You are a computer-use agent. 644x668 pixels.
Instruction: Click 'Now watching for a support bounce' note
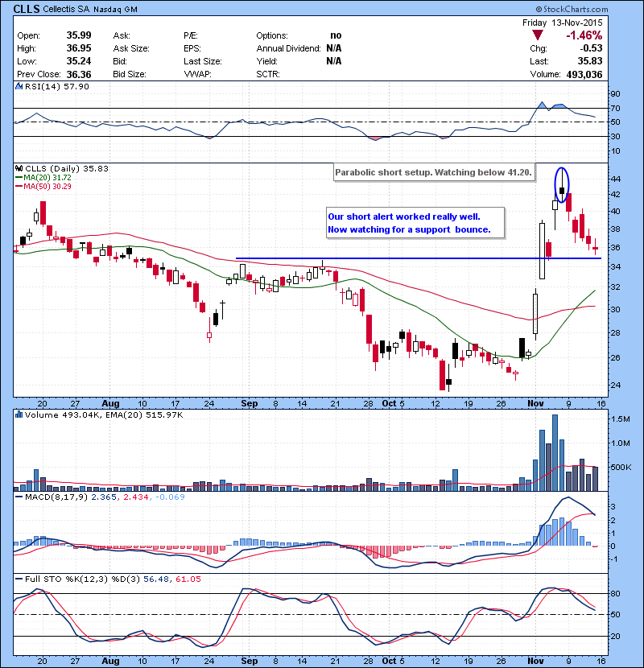(409, 229)
